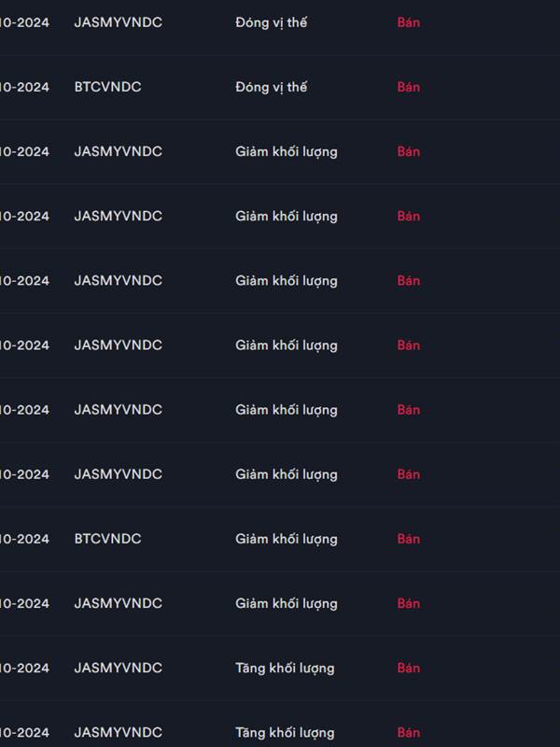Click Bán in the bottom Tăng khối lượng row
This screenshot has width=560, height=747.
click(409, 732)
